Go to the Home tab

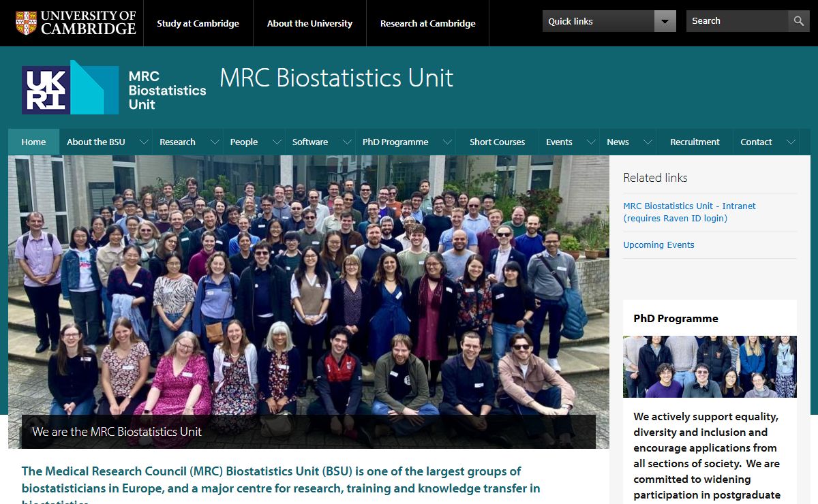point(33,142)
